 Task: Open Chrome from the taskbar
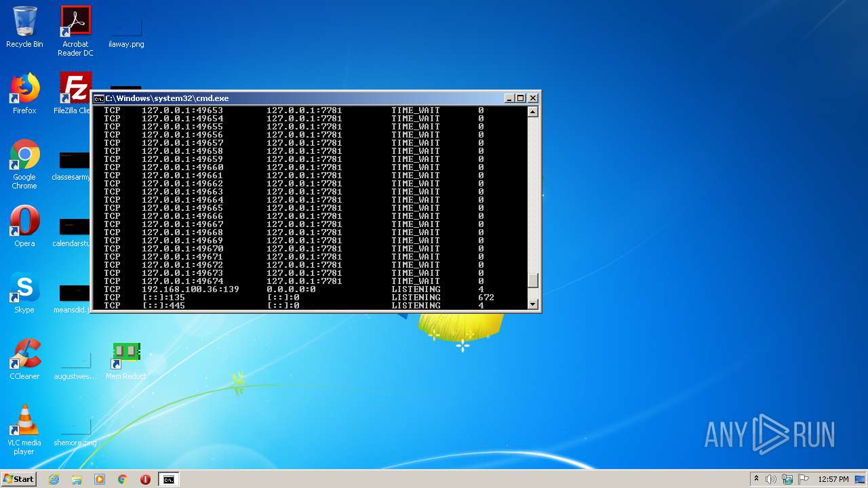(x=123, y=479)
